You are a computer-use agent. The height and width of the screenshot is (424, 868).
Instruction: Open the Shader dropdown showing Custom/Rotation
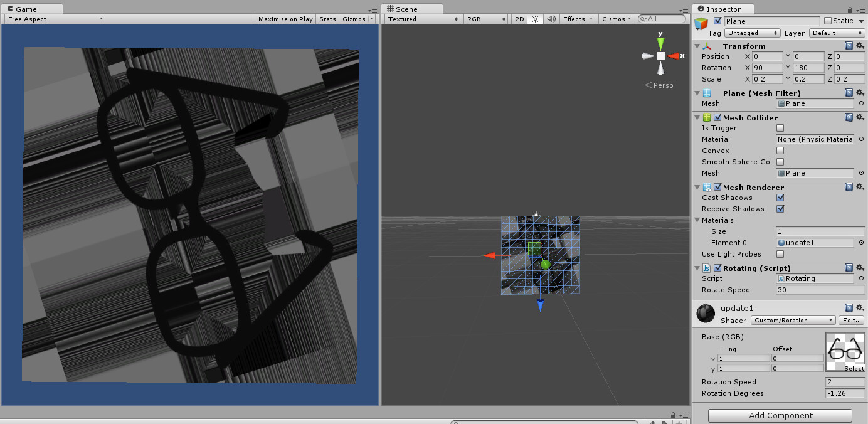[791, 320]
